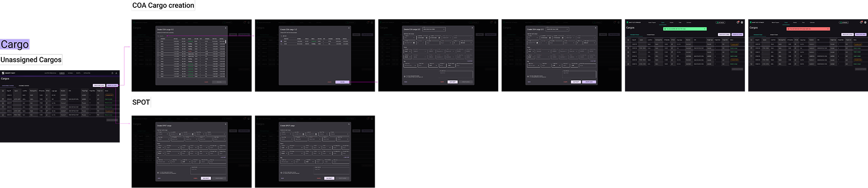Viewport: 868px width, 188px height.
Task: Click the scrollbar in first COA cargo 1/2 list
Action: coord(225,41)
